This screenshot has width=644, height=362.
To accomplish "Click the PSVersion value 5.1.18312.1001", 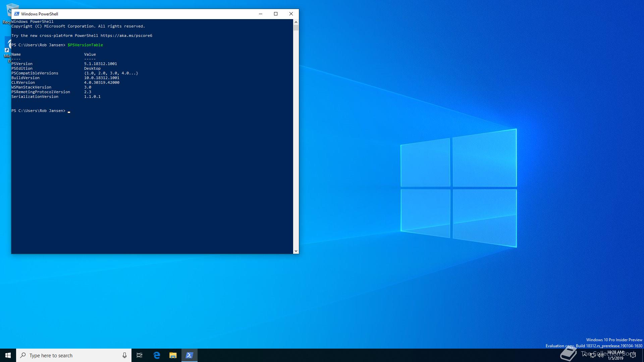I will (x=101, y=64).
